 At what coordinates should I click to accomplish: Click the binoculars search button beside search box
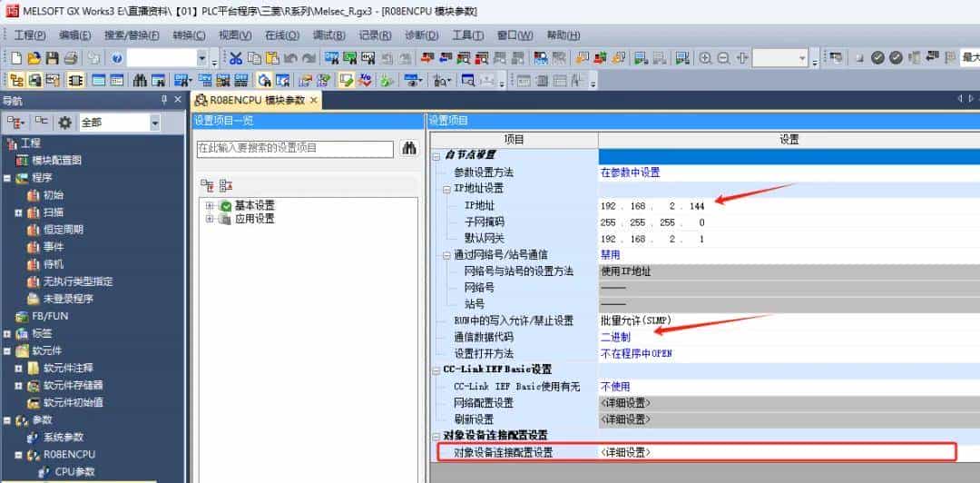click(x=409, y=148)
